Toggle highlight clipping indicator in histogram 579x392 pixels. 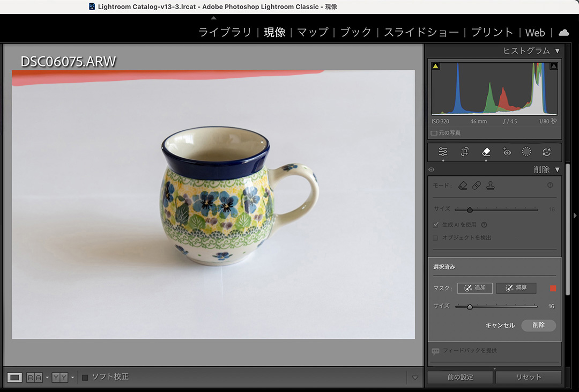pos(553,66)
